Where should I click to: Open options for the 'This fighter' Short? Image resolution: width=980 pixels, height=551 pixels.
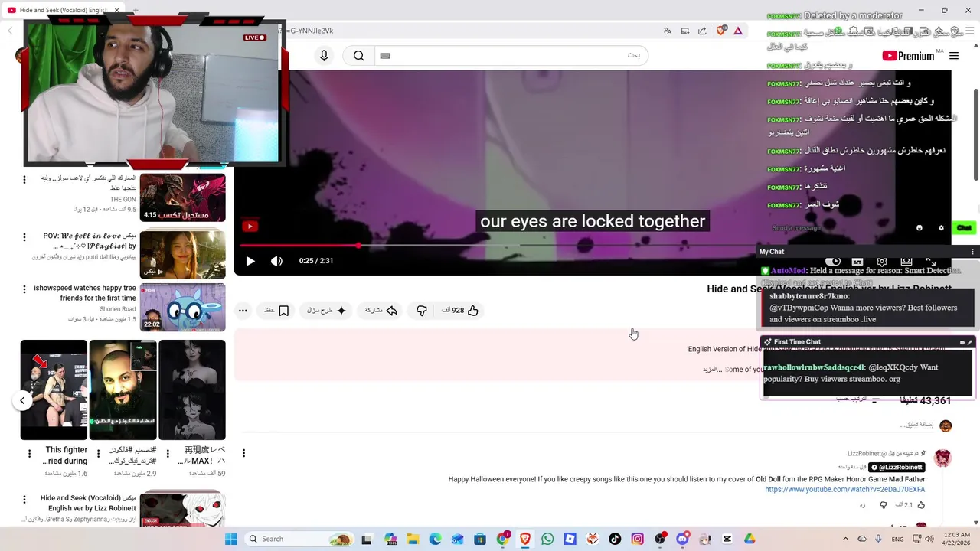pos(29,454)
